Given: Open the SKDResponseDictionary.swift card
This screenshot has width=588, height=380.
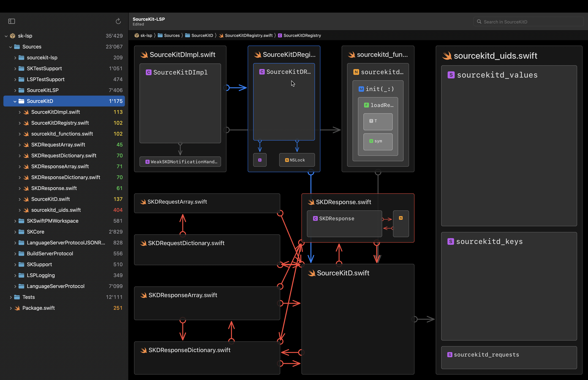Looking at the screenshot, I should (x=207, y=358).
